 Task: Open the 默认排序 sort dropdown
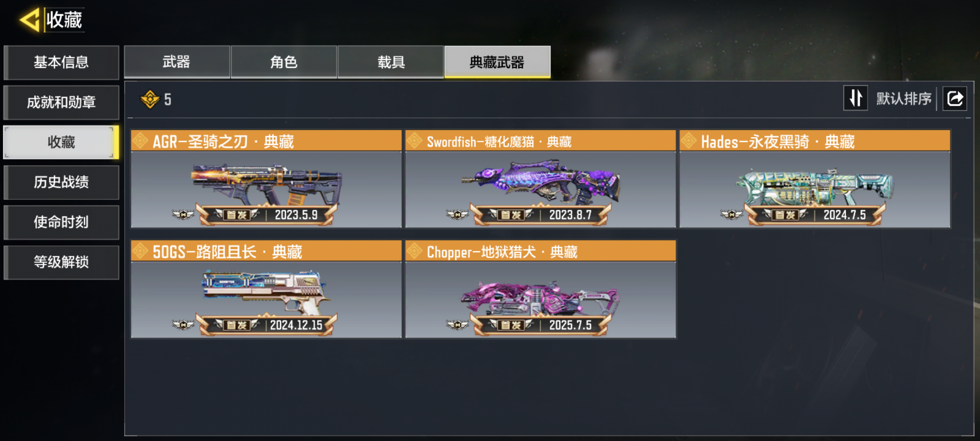(x=904, y=98)
